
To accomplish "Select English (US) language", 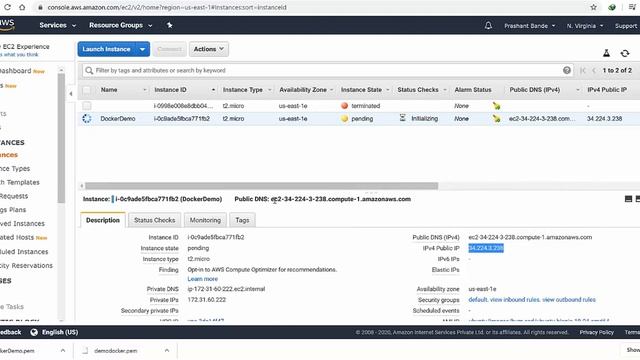I will click(60, 332).
